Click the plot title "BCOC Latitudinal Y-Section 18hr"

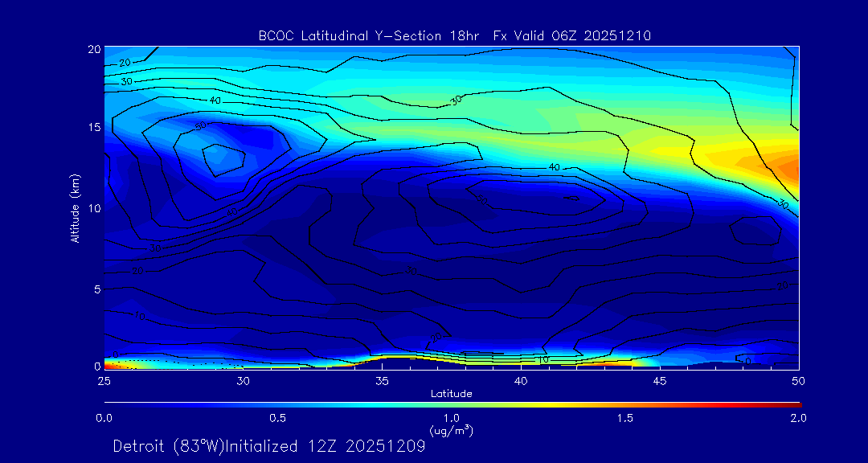[x=371, y=36]
